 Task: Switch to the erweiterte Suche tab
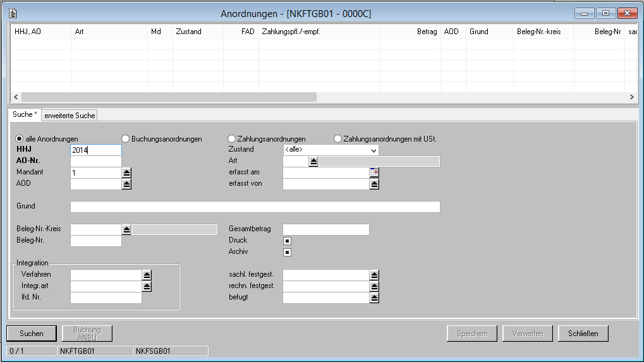[x=70, y=116]
